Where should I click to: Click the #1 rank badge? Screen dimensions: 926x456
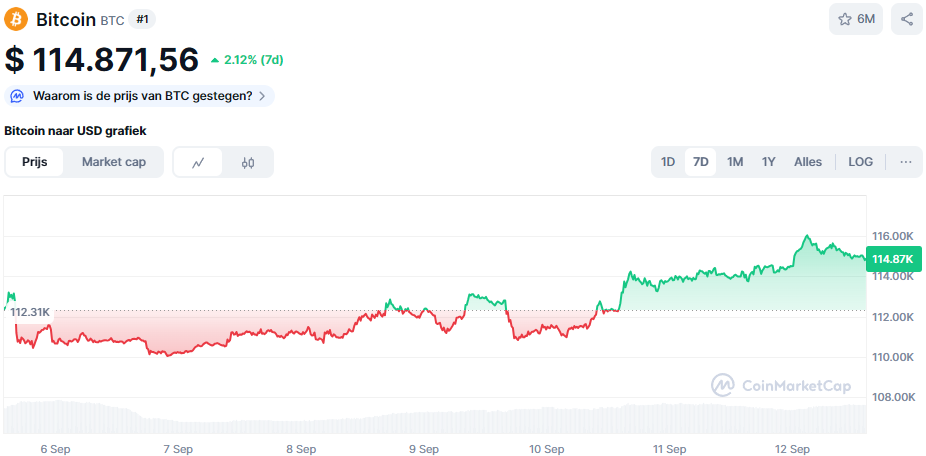(x=142, y=19)
